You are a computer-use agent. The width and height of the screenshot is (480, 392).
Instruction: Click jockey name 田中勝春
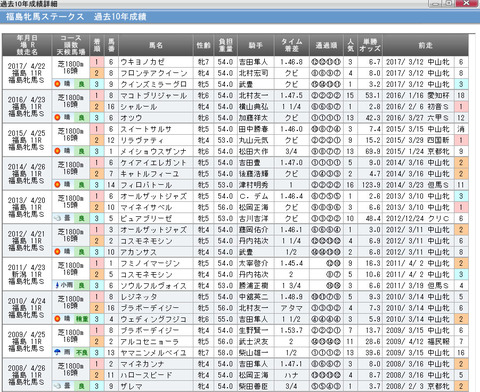[253, 129]
